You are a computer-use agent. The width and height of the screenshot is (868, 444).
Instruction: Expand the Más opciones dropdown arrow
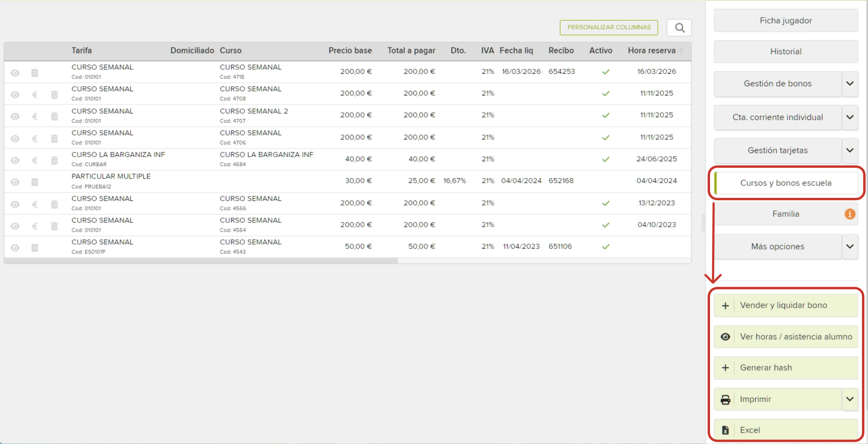(850, 247)
